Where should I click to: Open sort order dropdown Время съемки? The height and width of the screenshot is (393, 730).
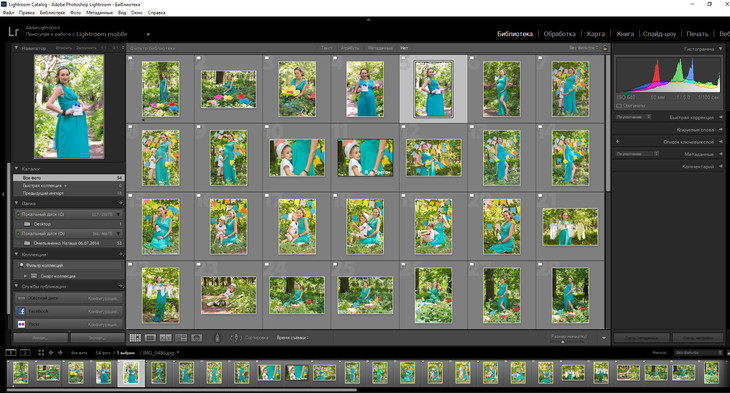[293, 338]
